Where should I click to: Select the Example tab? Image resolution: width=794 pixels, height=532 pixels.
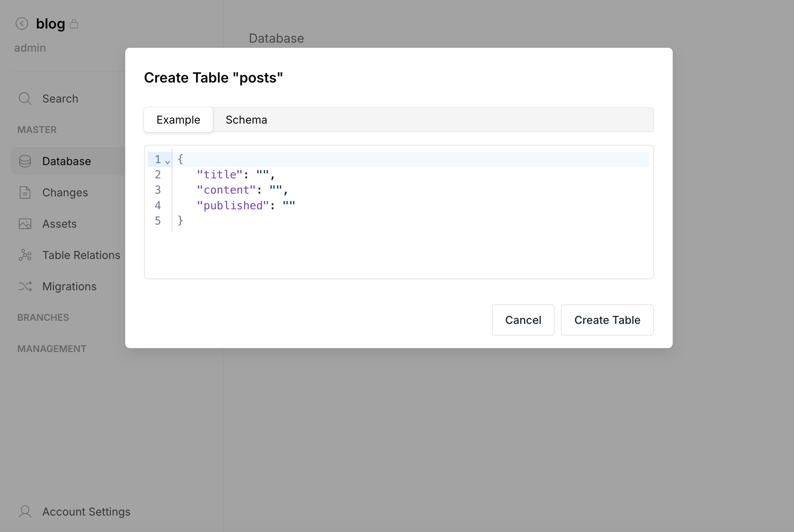[178, 120]
